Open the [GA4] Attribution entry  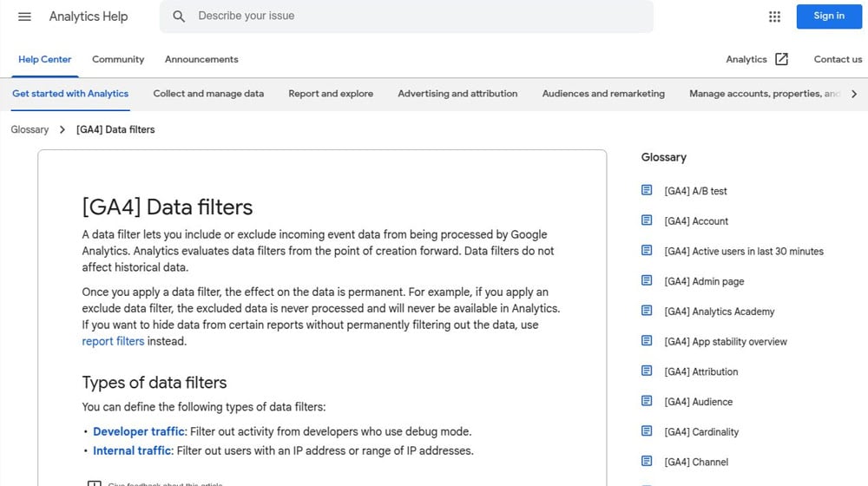click(700, 371)
